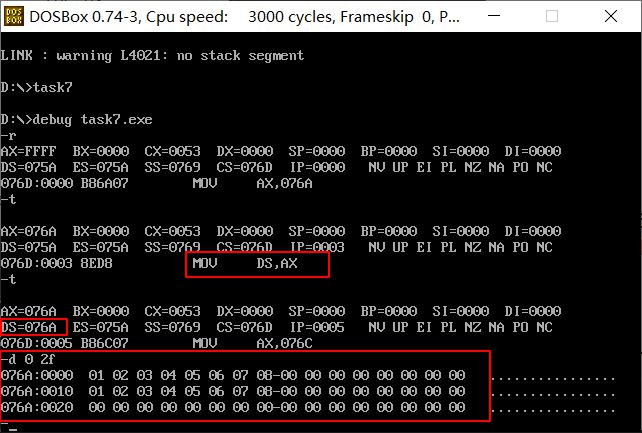Click the first '-r' command line

pos(8,136)
